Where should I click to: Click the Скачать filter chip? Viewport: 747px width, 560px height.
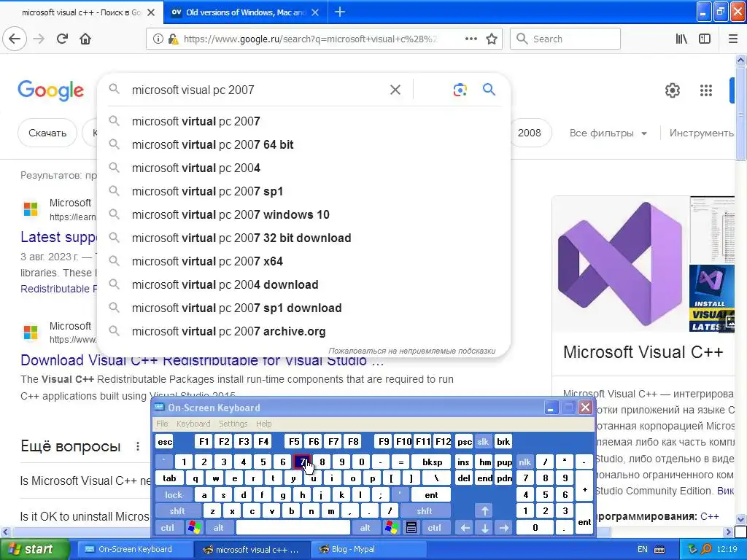point(47,133)
